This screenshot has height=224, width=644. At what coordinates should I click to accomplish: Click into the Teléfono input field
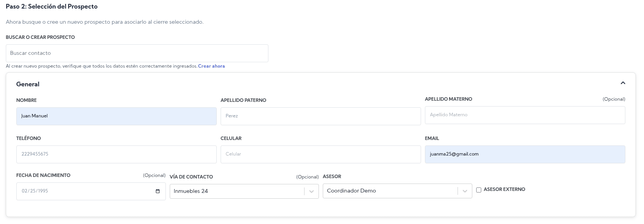pos(116,154)
